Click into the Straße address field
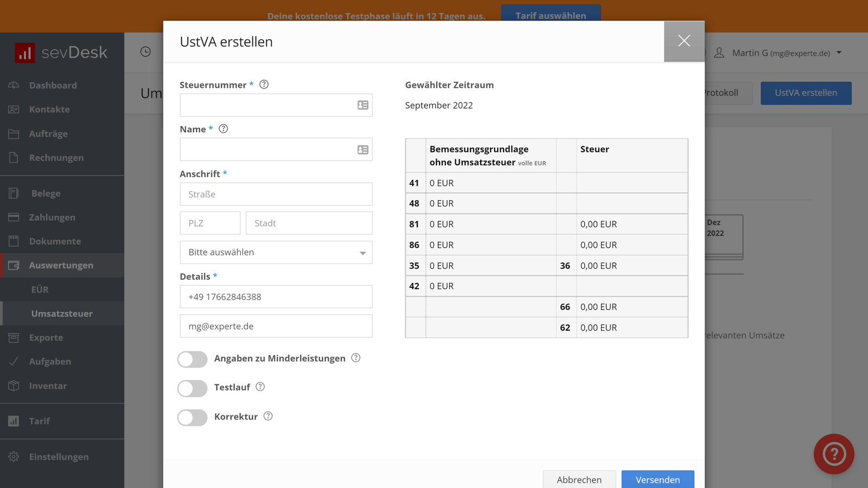The image size is (868, 488). 276,194
